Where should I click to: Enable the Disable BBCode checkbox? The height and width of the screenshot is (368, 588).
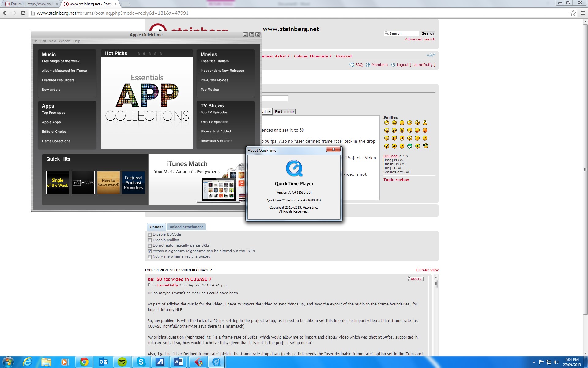point(150,235)
